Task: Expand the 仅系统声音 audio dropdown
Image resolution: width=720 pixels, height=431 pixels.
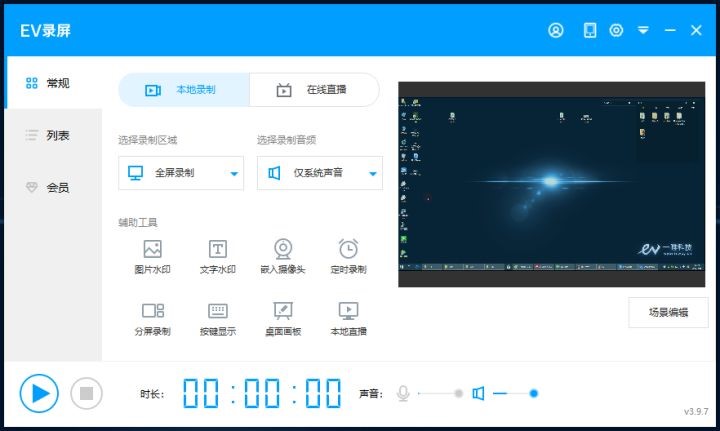Action: (x=320, y=173)
